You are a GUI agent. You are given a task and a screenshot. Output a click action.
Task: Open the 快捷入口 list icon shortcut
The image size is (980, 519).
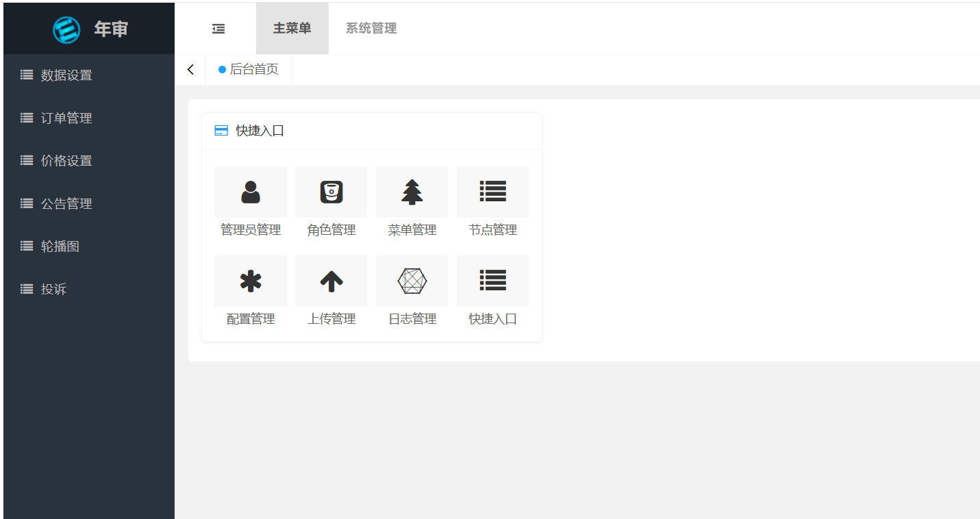click(492, 281)
